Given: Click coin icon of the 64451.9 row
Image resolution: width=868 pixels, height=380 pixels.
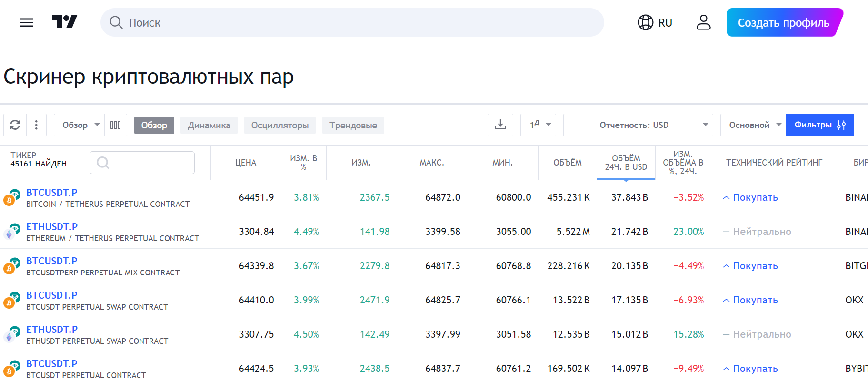Looking at the screenshot, I should click(12, 197).
